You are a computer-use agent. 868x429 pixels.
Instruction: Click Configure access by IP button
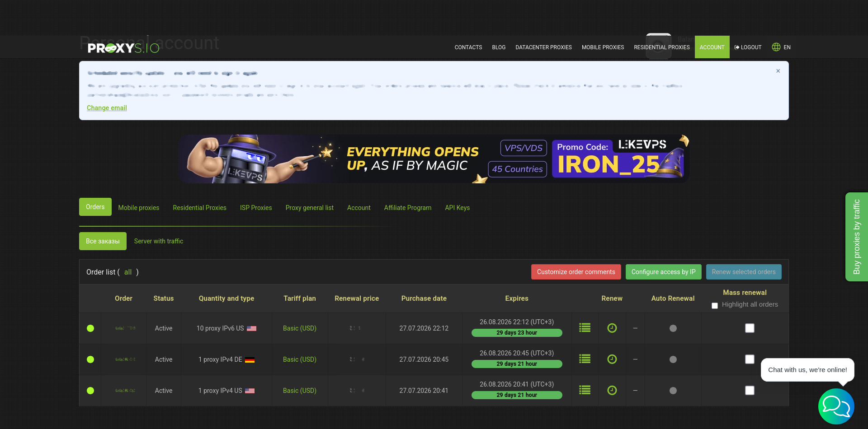664,272
